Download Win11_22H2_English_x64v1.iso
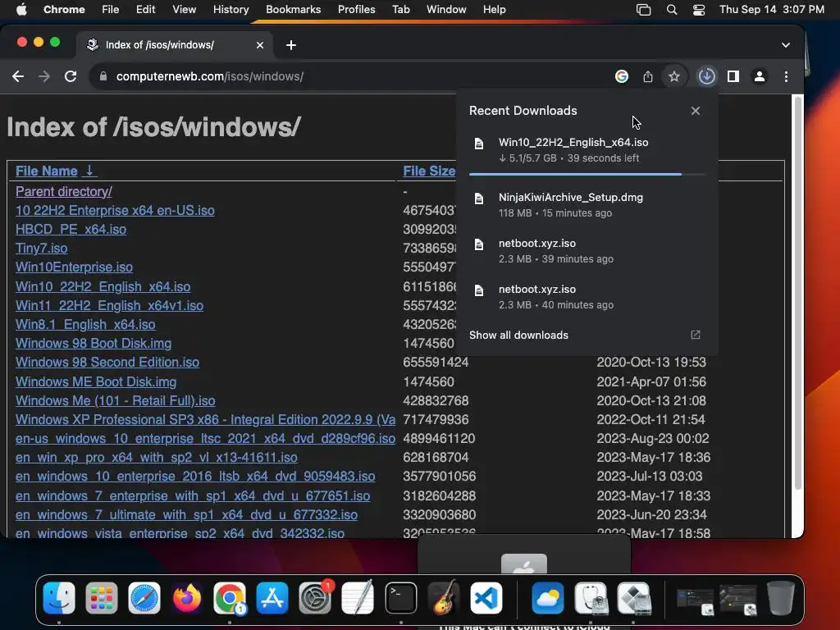 (109, 305)
